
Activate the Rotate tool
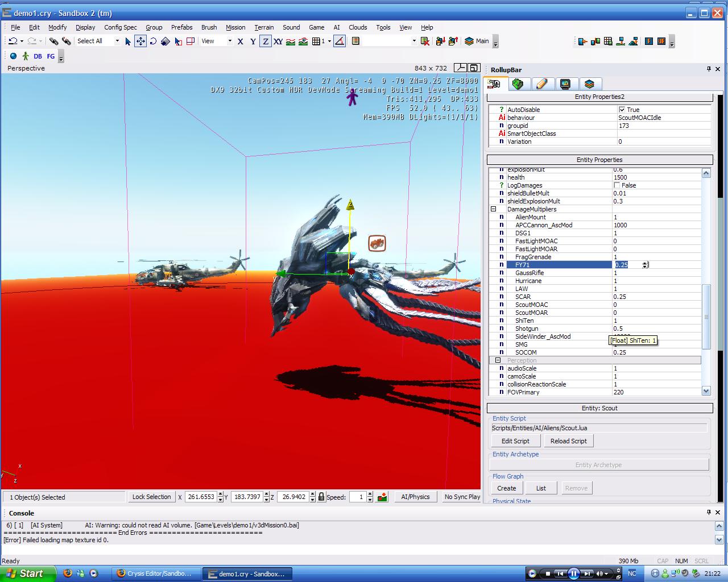[x=153, y=41]
